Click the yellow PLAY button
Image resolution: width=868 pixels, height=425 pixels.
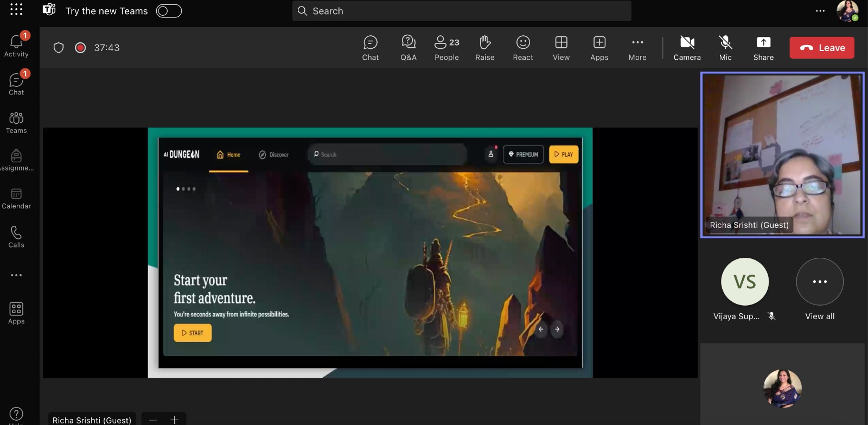pyautogui.click(x=564, y=155)
